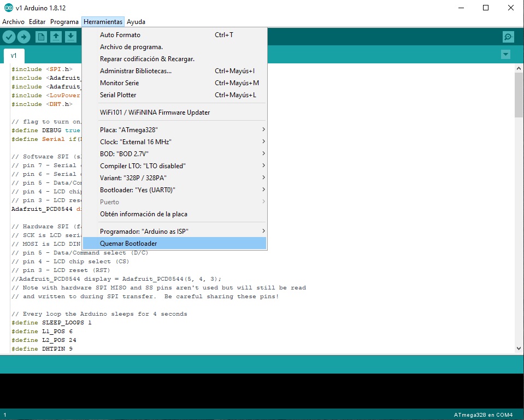Expand the Clock "External 16 MHz" submenu

174,141
